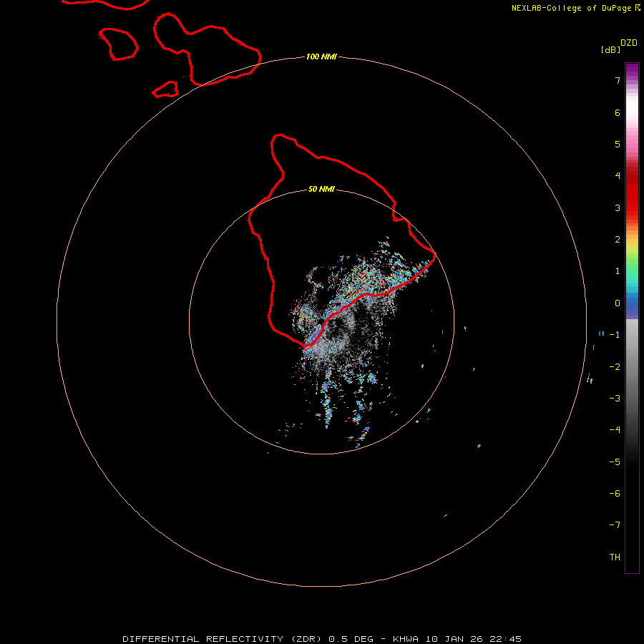Viewport: 644px width, 644px height.
Task: Click the 7 value on the colorbar scale
Action: (618, 80)
